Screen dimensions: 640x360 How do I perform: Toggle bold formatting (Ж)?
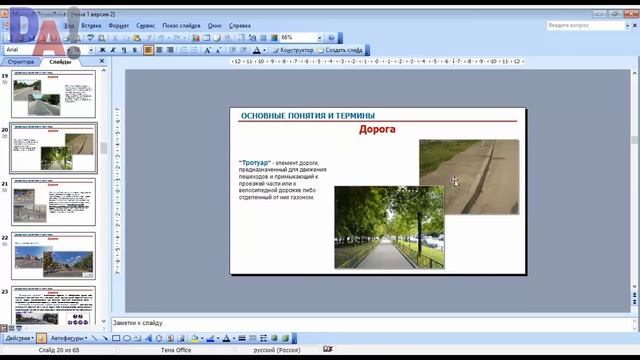click(102, 50)
